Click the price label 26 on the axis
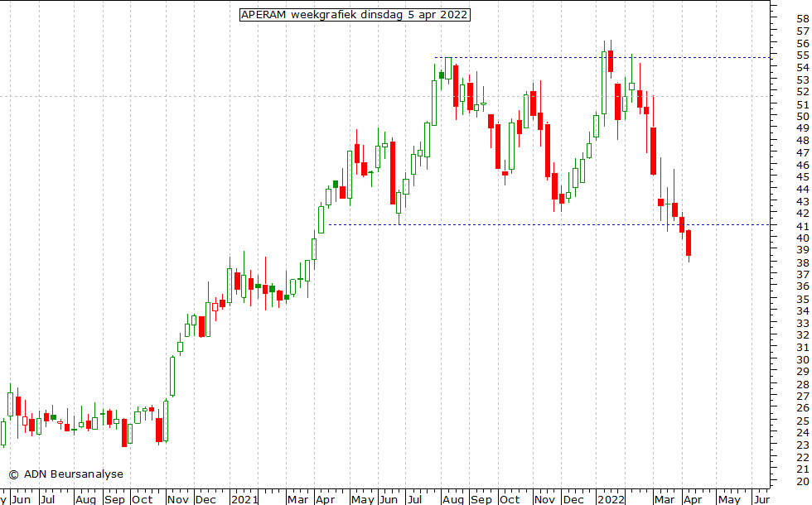Image resolution: width=812 pixels, height=505 pixels. (x=803, y=407)
